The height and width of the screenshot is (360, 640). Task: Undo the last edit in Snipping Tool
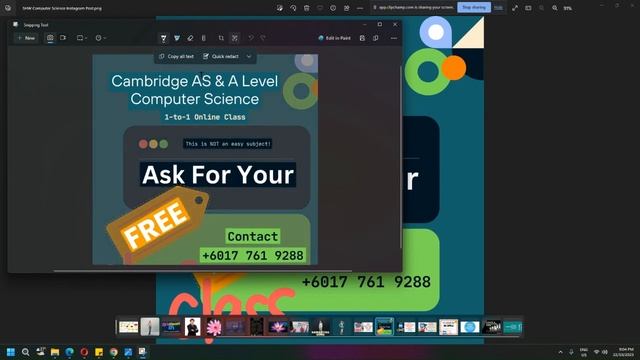pos(251,38)
